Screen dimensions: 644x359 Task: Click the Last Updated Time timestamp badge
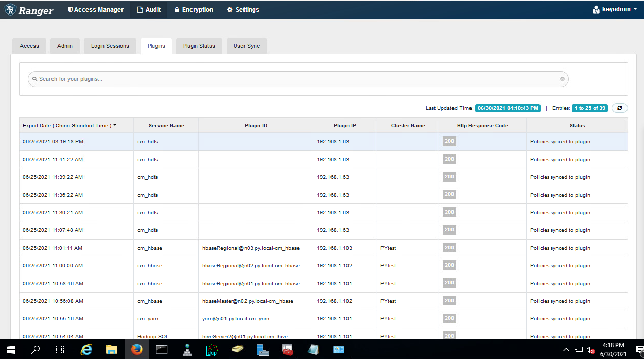click(507, 108)
